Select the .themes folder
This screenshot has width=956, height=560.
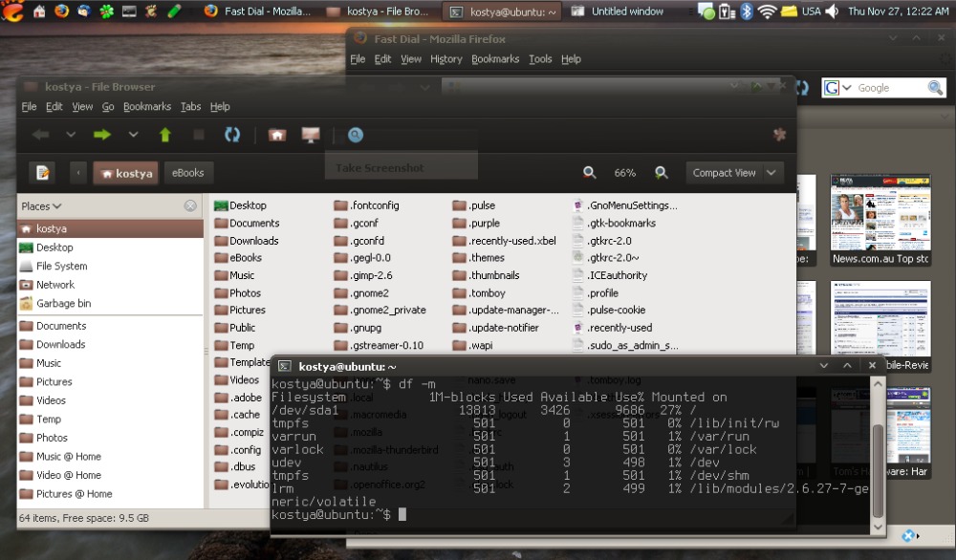(x=479, y=258)
